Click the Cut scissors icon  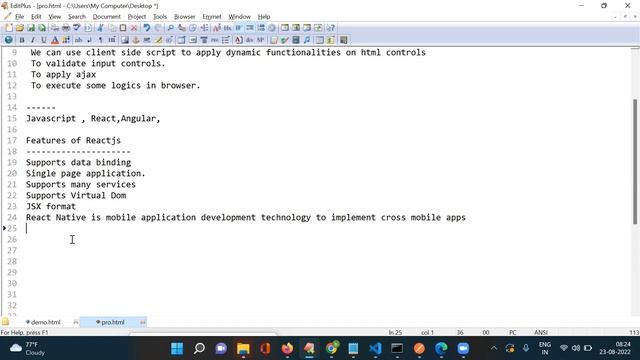[x=100, y=28]
